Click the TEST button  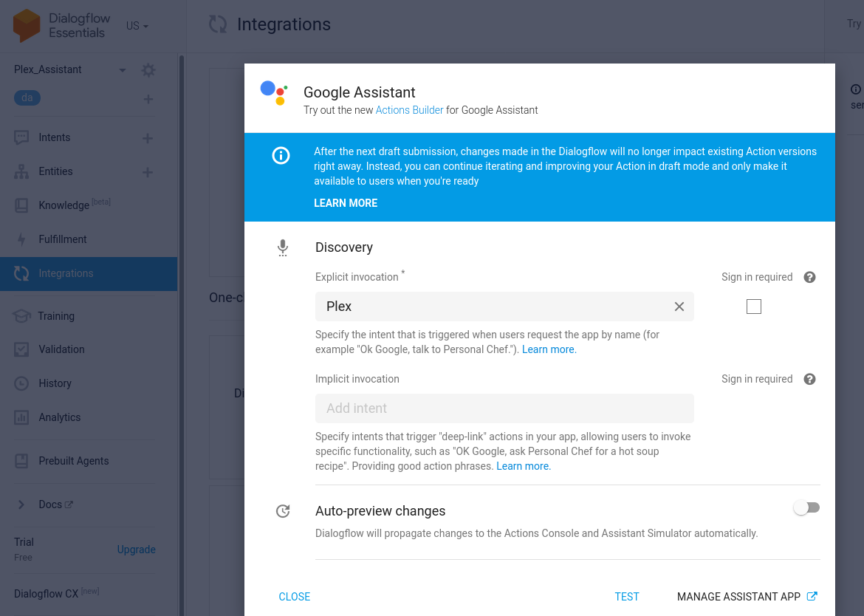click(x=627, y=596)
